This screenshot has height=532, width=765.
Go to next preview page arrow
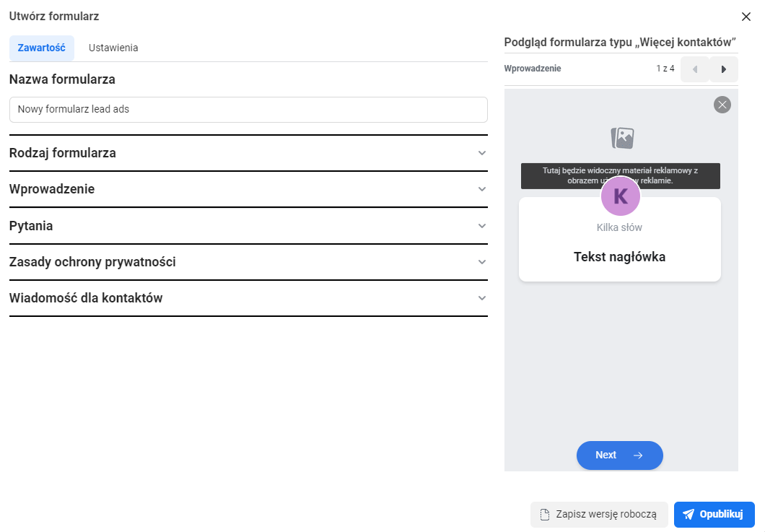coord(723,69)
